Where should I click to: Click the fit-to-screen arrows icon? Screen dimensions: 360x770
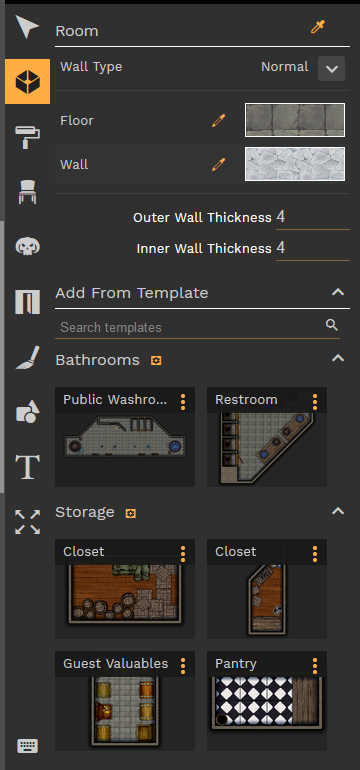point(28,522)
